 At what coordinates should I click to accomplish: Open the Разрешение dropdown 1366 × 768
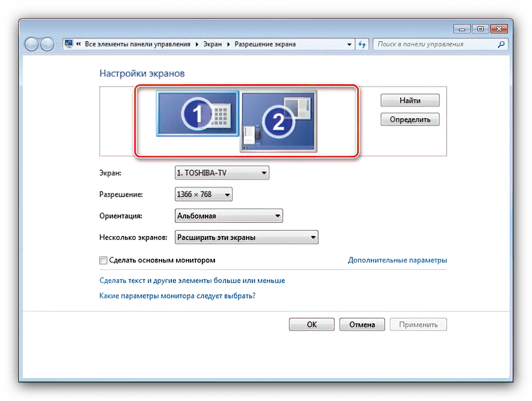point(204,194)
